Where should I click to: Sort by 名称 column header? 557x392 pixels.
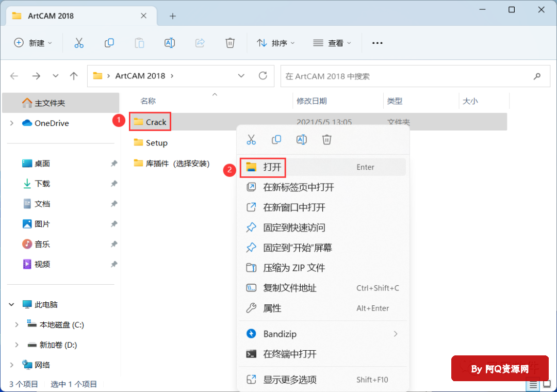coord(148,101)
